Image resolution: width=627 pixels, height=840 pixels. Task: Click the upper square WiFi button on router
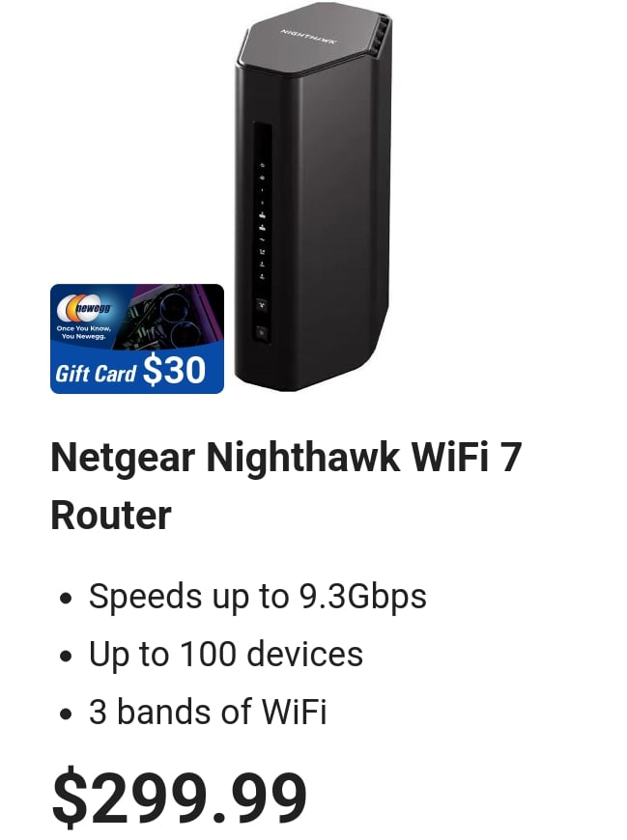tap(262, 305)
